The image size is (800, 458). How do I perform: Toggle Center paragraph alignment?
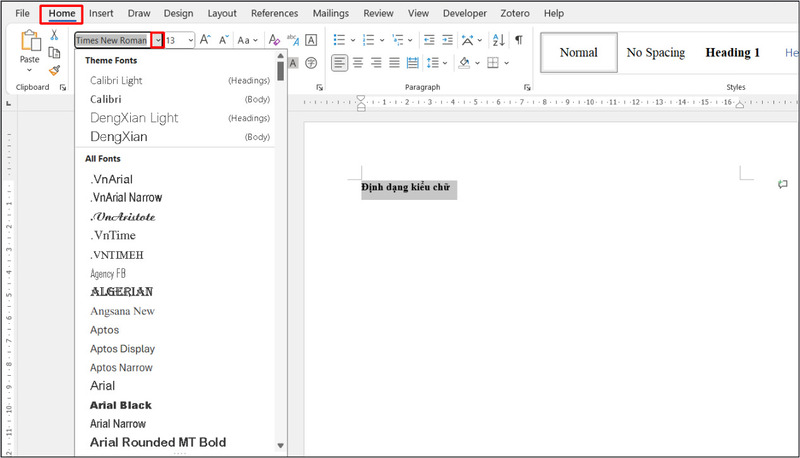[358, 63]
